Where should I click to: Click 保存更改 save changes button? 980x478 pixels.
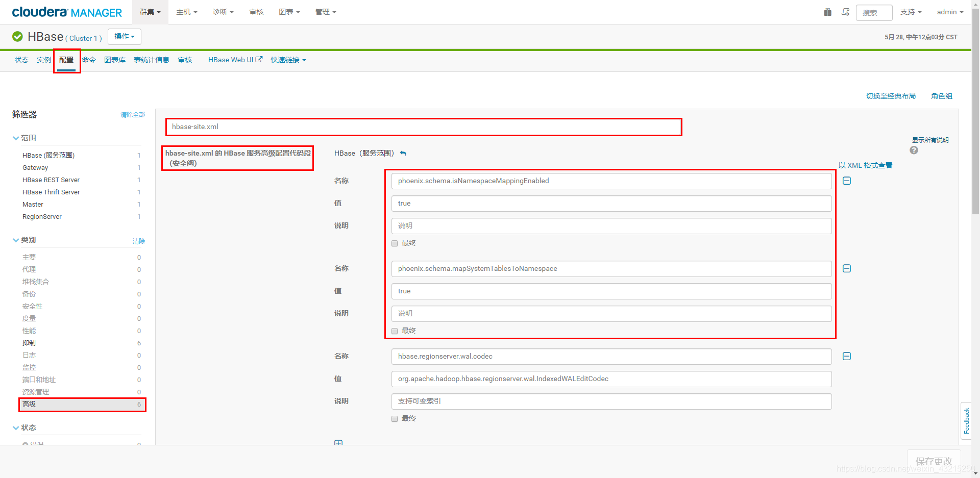point(934,461)
